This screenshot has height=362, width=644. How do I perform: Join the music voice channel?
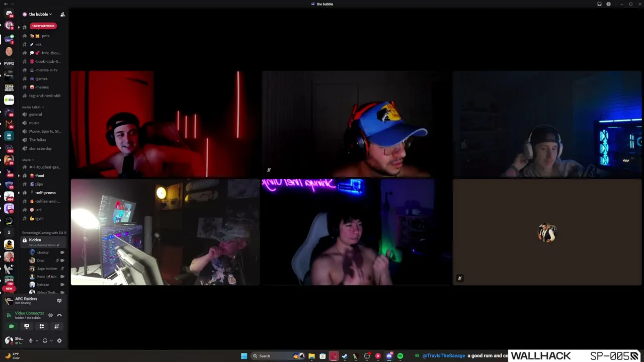(43, 123)
